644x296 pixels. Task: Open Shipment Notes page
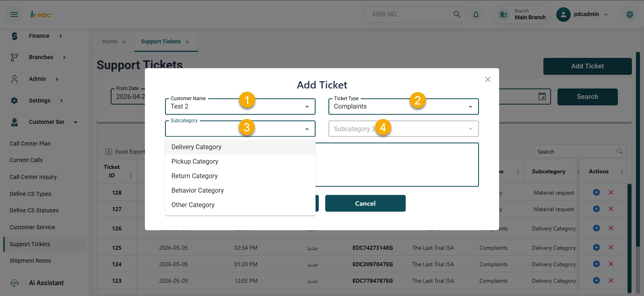pyautogui.click(x=31, y=261)
